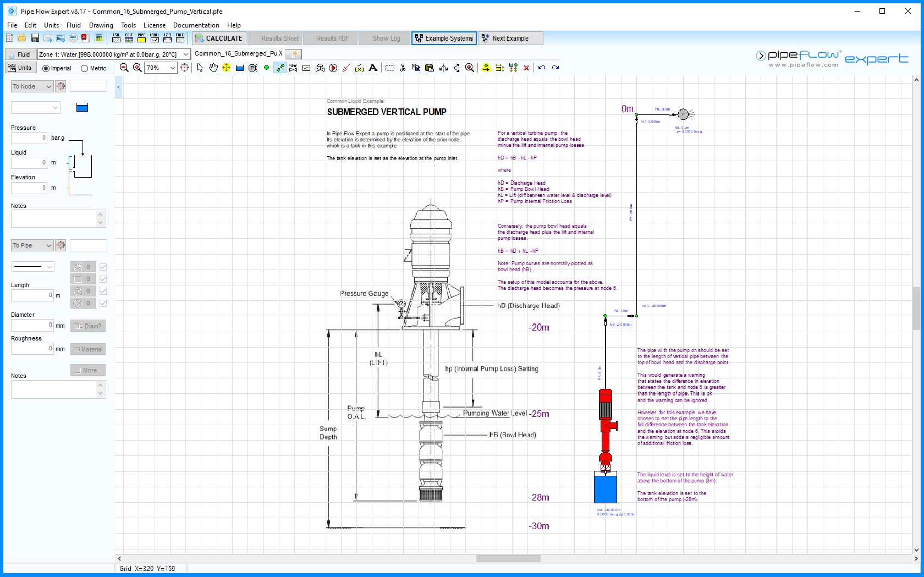924x577 pixels.
Task: Open the To Node dropdown
Action: click(32, 86)
